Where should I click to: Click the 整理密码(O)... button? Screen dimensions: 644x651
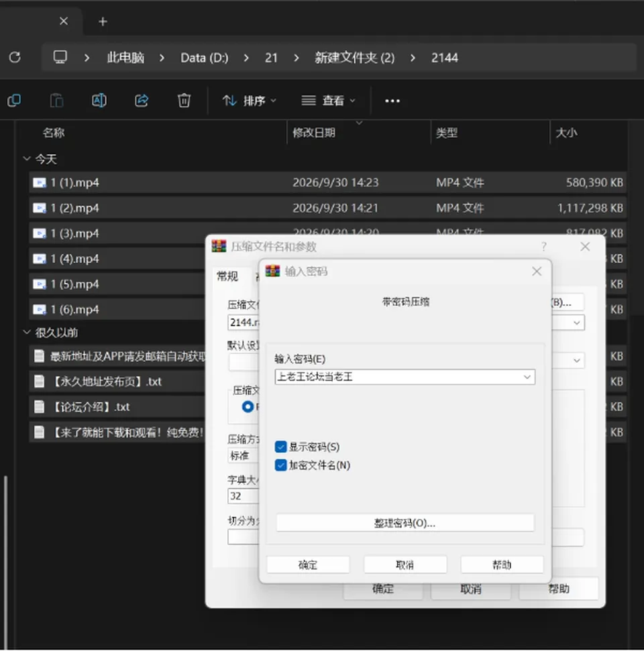tap(405, 523)
